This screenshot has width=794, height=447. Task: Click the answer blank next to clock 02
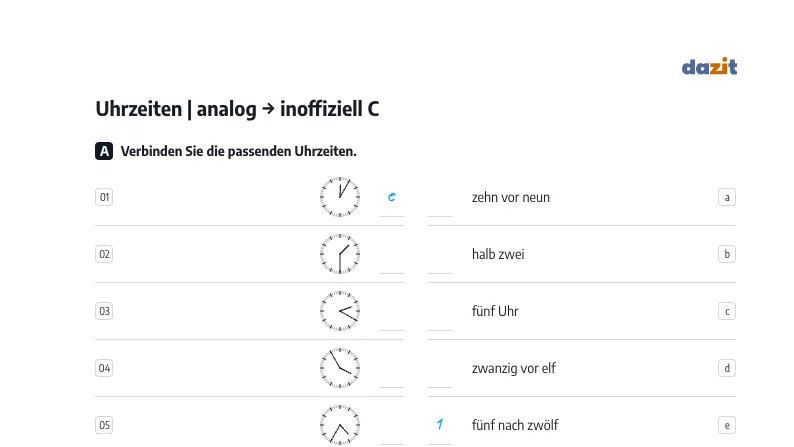[392, 261]
